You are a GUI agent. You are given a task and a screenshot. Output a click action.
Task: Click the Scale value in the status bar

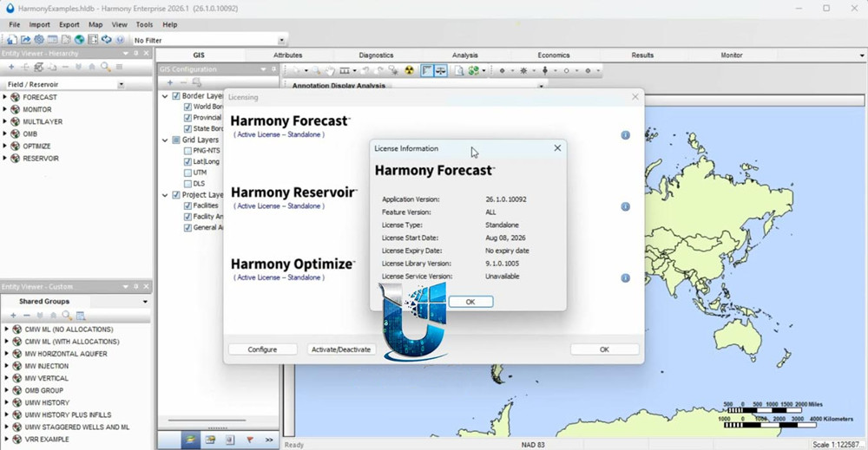pos(837,445)
